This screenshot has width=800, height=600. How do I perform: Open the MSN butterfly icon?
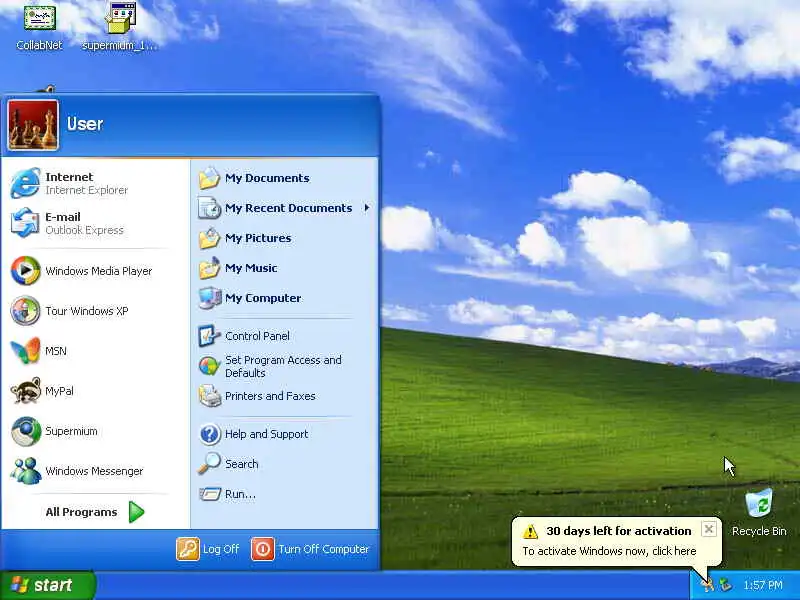25,351
